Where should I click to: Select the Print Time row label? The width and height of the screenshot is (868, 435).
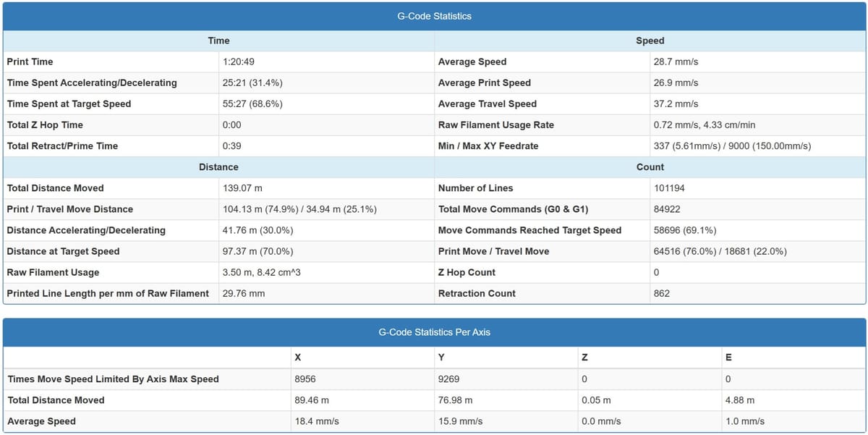click(x=30, y=62)
